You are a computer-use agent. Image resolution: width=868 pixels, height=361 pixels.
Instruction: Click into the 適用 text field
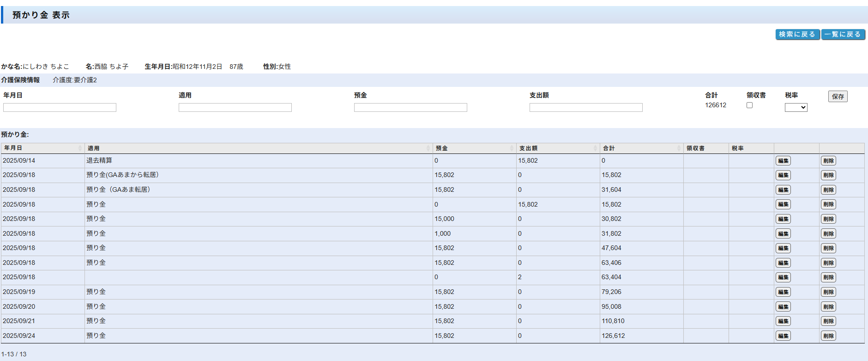[x=235, y=108]
